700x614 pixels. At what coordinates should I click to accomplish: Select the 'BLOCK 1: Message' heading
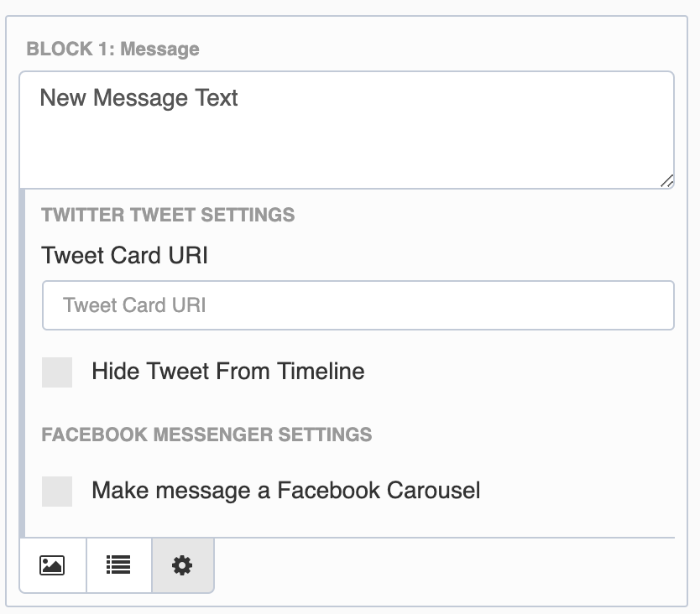click(x=113, y=49)
